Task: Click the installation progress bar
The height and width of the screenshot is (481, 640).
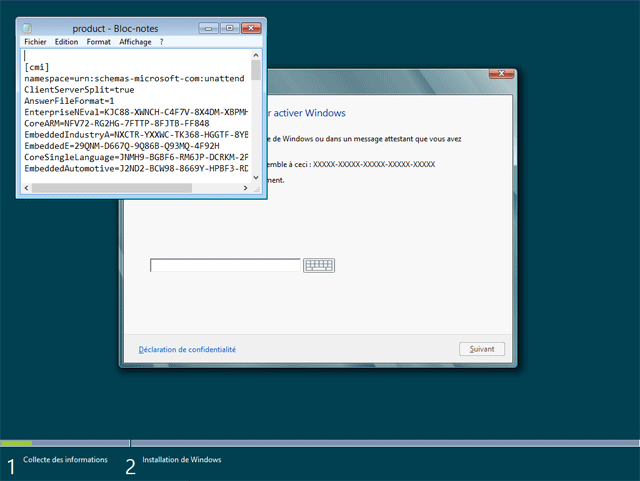Action: (320, 443)
